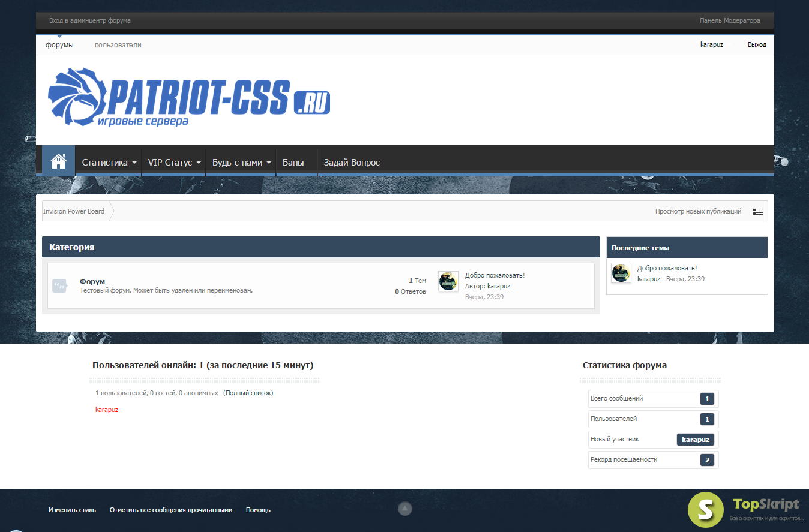Screen dimensions: 809x532
Task: Open the Полный список link
Action: (248, 393)
